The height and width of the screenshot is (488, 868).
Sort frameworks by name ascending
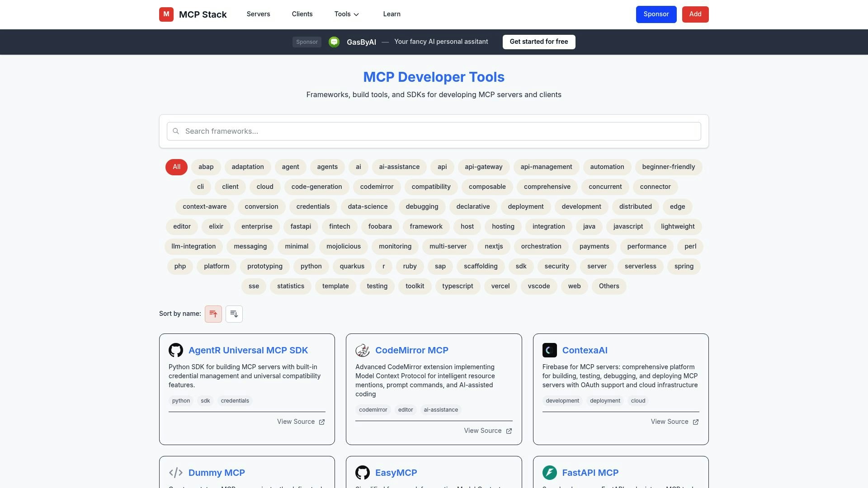tap(213, 314)
